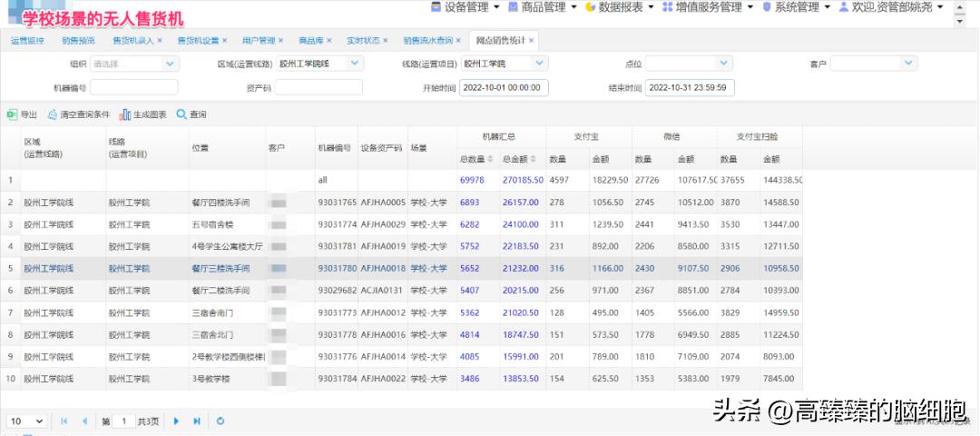Click 清空查询条件 to clear filters

[79, 114]
